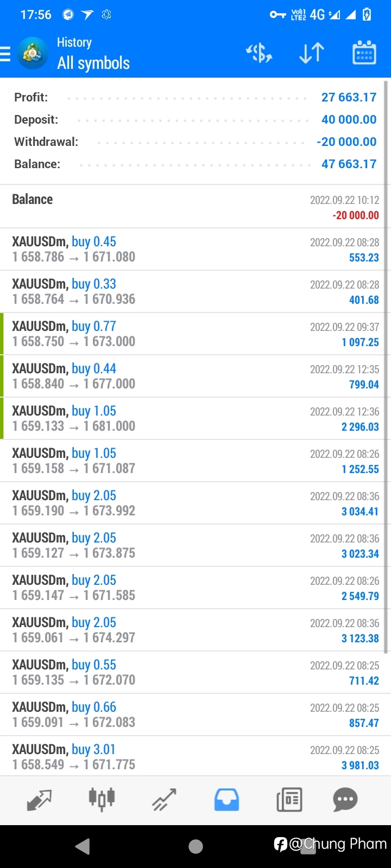This screenshot has width=391, height=868.
Task: Open the Chat messages bubble icon
Action: (345, 800)
